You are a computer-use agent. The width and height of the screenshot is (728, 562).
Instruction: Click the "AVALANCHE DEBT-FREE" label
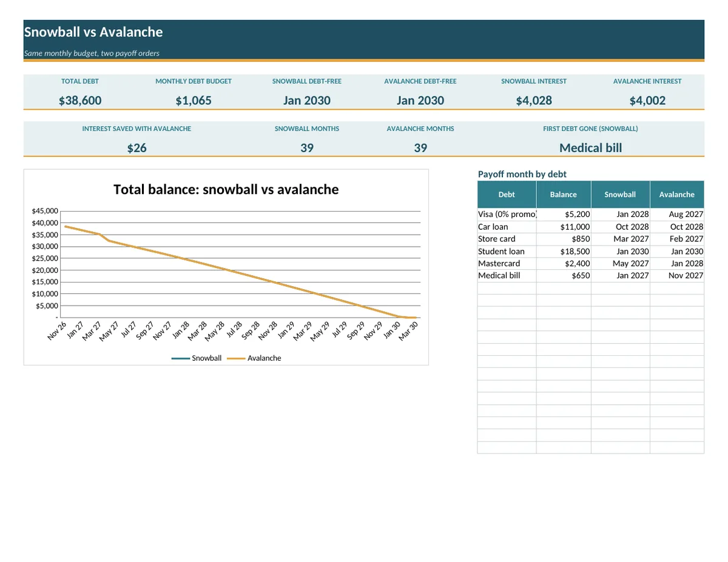pyautogui.click(x=420, y=81)
